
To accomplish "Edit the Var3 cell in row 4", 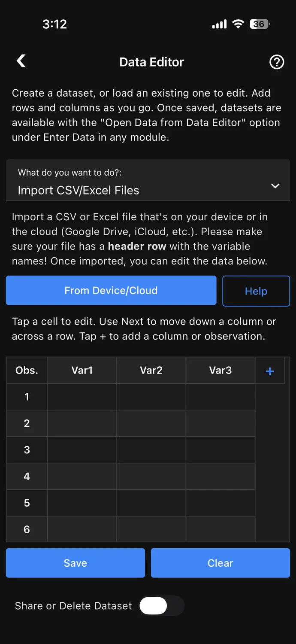I will pos(220,477).
